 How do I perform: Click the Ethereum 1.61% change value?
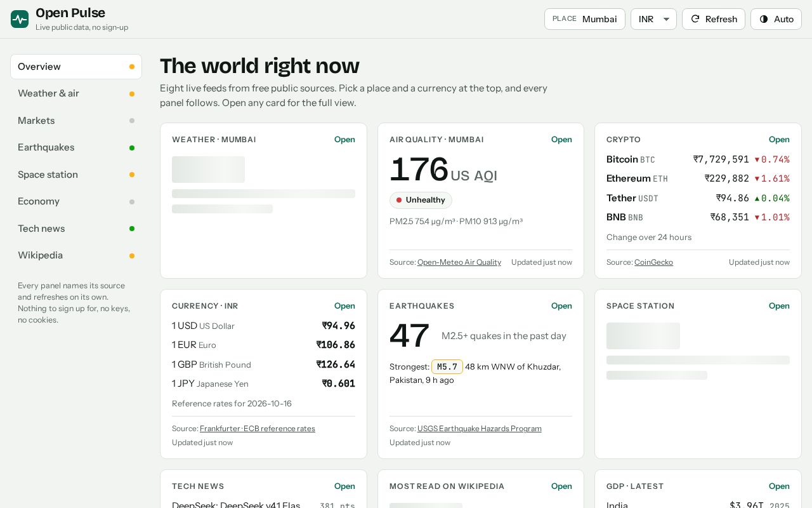click(772, 178)
